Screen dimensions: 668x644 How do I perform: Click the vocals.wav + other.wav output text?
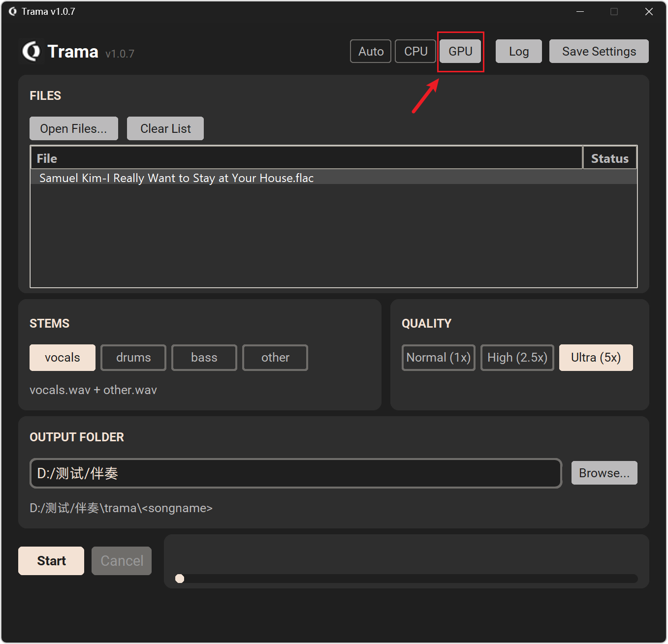93,390
